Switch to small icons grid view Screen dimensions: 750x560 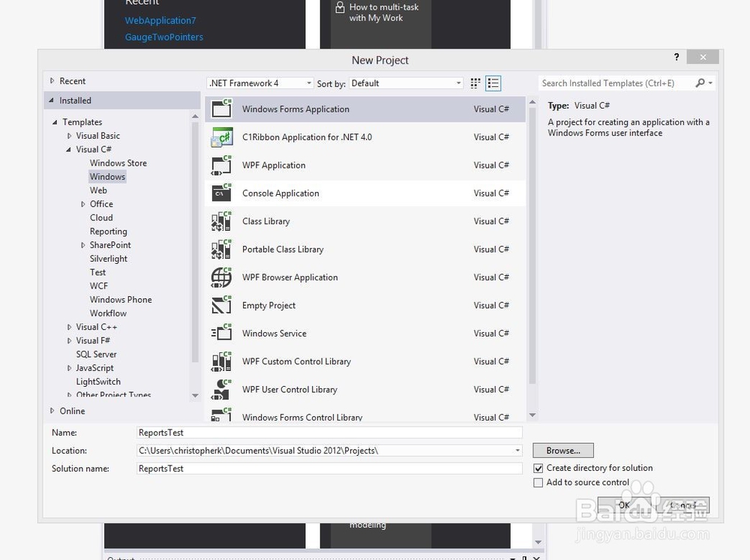(475, 83)
